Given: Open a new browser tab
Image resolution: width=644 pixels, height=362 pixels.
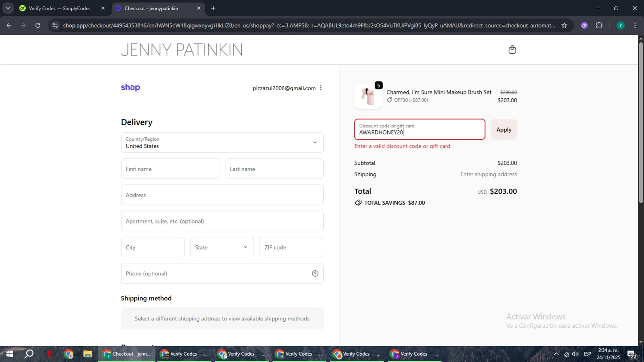Looking at the screenshot, I should (x=213, y=8).
